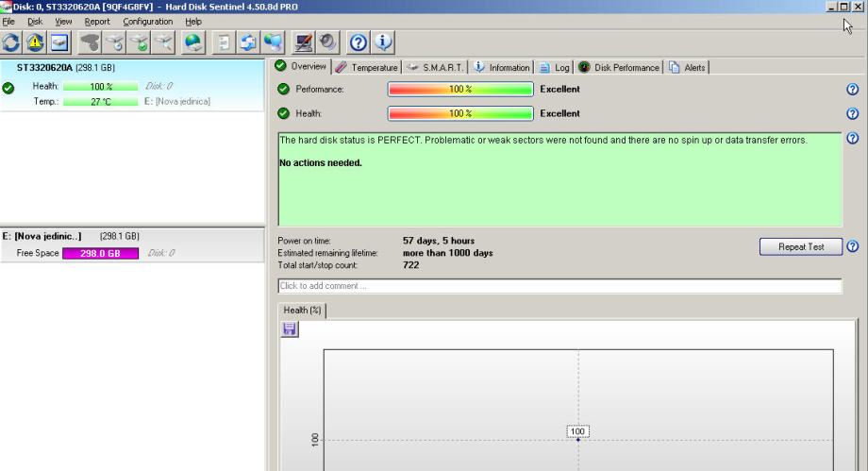Click the help icon beside Health row
The width and height of the screenshot is (868, 471).
click(x=853, y=113)
